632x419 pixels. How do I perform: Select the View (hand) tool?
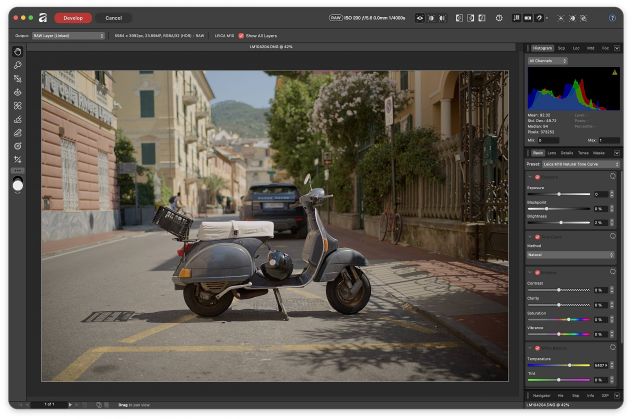17,52
